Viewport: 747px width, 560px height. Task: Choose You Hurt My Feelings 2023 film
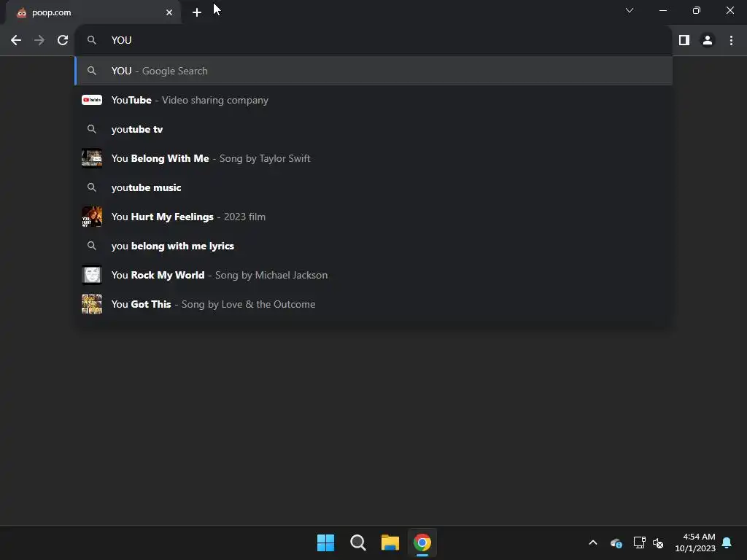point(373,217)
